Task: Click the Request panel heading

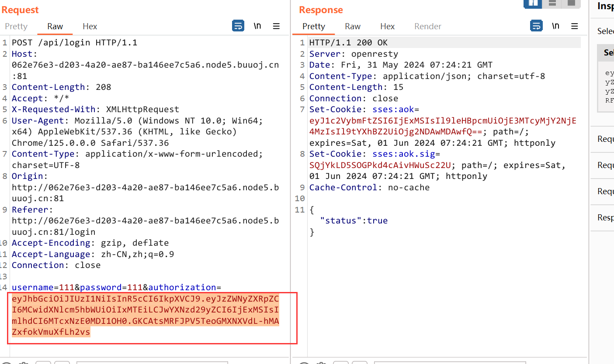Action: [x=20, y=10]
